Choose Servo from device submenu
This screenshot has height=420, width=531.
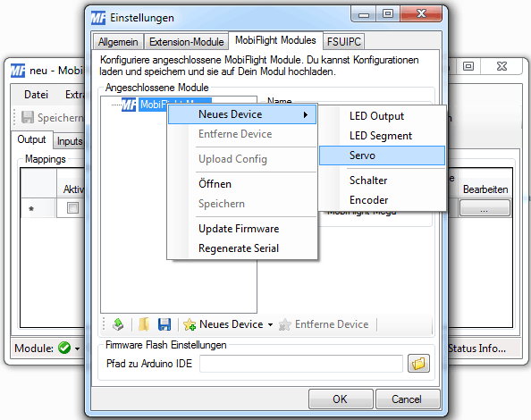[x=382, y=155]
